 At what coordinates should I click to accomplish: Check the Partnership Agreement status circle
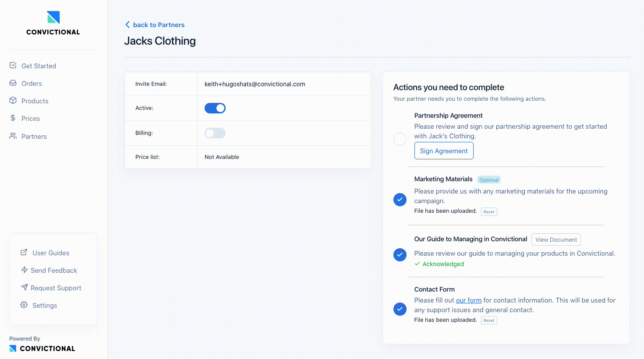[x=400, y=139]
